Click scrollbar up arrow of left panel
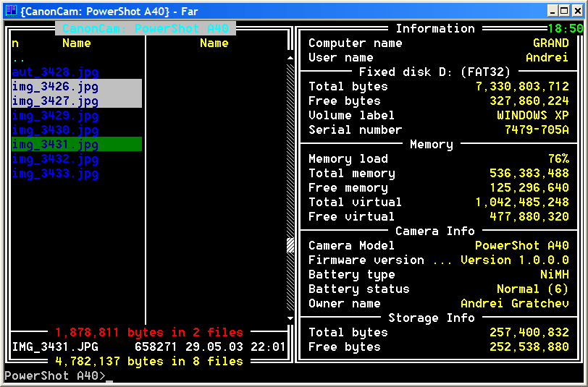 [x=290, y=58]
